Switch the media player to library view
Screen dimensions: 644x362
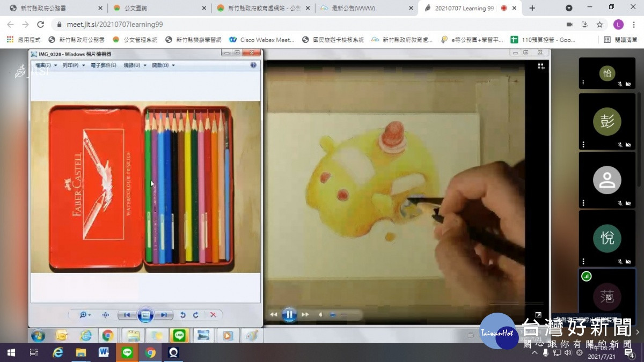click(x=541, y=66)
